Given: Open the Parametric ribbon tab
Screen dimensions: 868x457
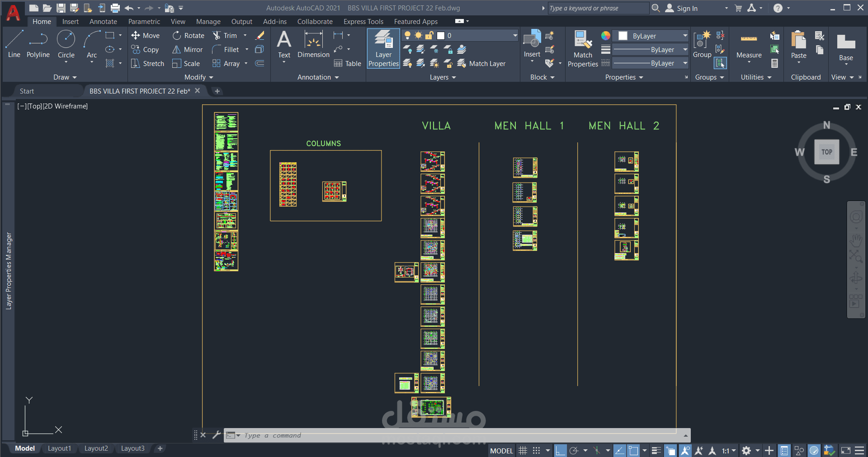Looking at the screenshot, I should (x=144, y=21).
